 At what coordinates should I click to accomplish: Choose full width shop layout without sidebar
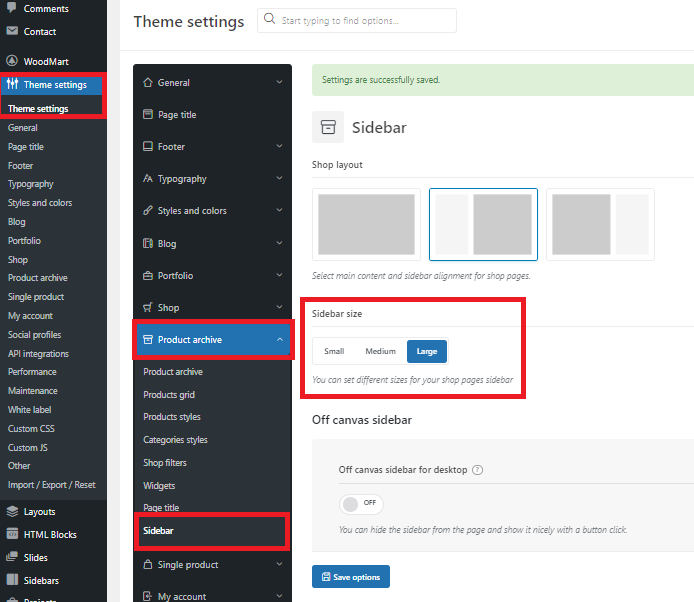366,224
